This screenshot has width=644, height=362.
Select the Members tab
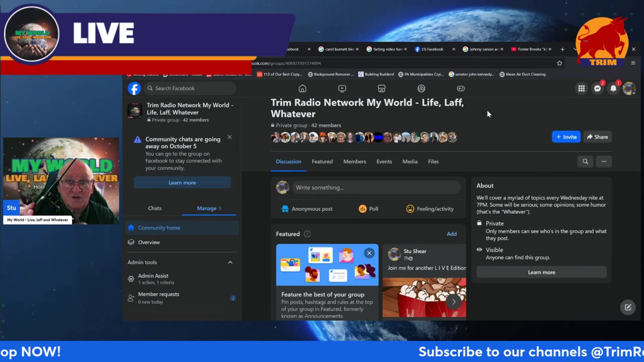point(355,161)
